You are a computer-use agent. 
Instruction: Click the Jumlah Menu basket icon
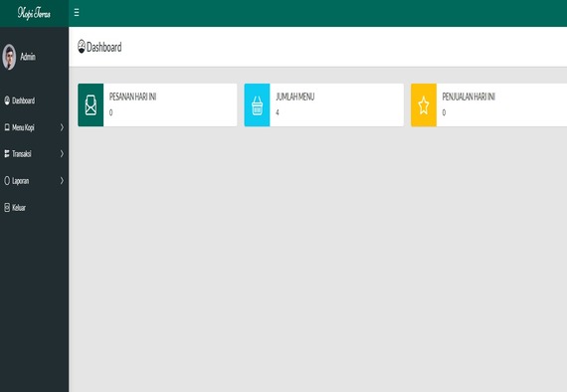(257, 104)
